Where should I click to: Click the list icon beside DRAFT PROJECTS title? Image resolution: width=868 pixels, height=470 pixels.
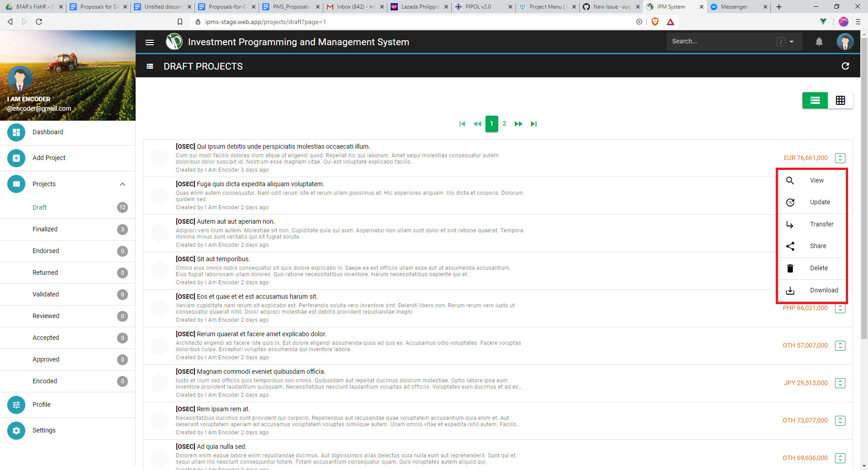150,66
